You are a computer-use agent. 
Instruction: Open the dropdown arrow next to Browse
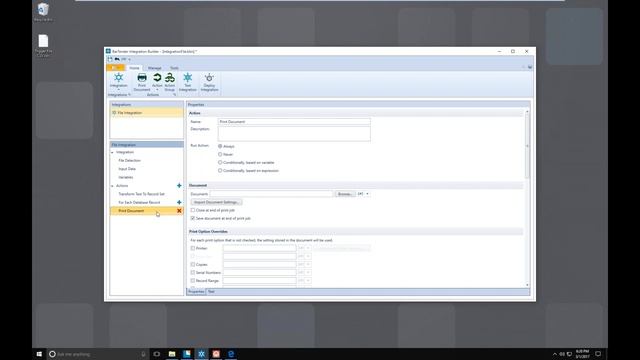(x=367, y=194)
